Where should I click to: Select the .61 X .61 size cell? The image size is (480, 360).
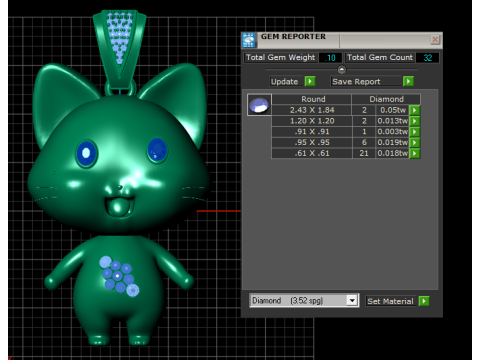click(312, 153)
